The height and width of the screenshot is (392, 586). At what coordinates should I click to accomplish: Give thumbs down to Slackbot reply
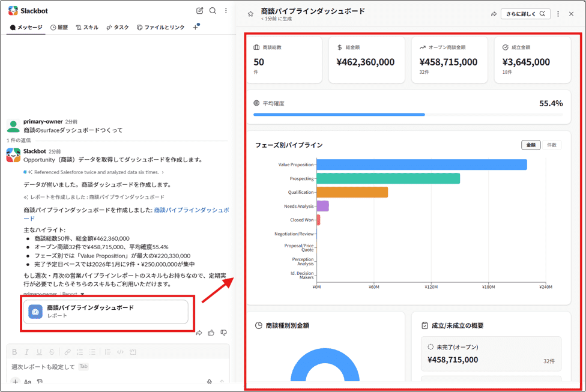pos(223,333)
